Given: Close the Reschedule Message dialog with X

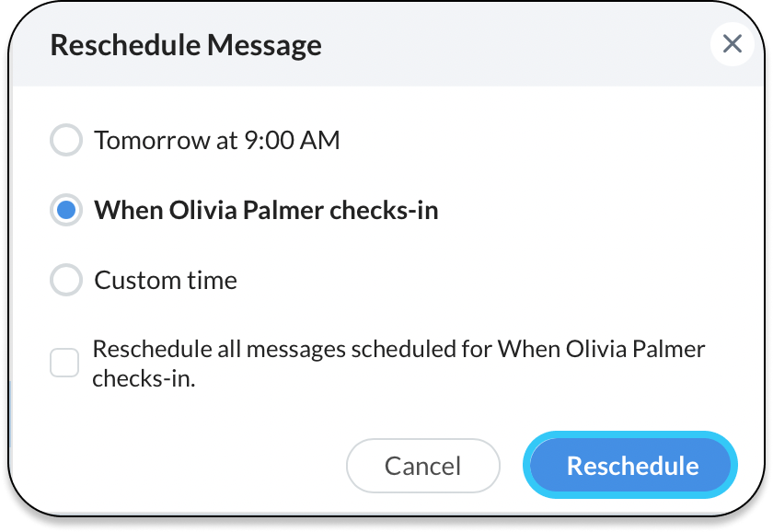Looking at the screenshot, I should tap(733, 44).
